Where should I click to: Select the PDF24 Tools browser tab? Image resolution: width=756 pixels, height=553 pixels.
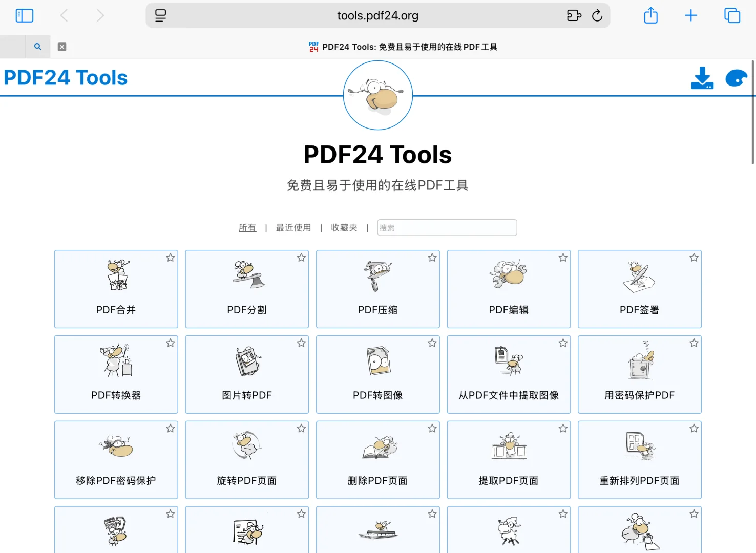403,47
